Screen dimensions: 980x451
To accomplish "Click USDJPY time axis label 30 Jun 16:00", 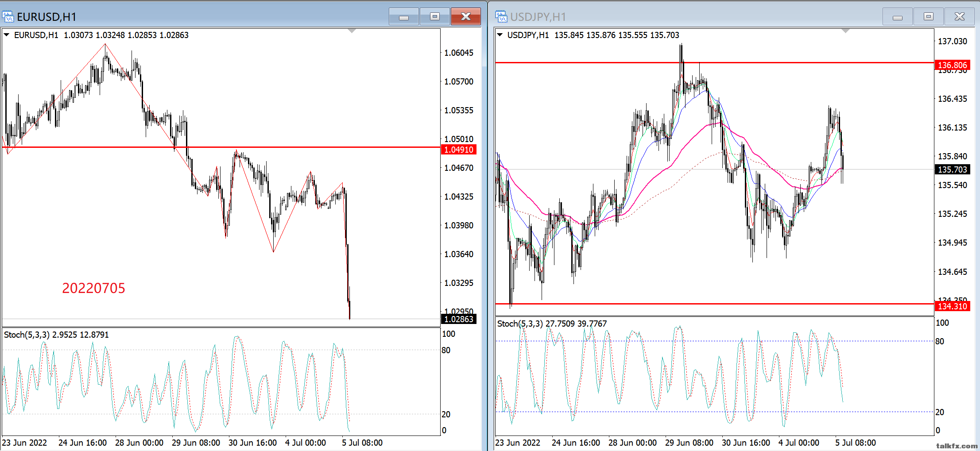I will point(746,443).
